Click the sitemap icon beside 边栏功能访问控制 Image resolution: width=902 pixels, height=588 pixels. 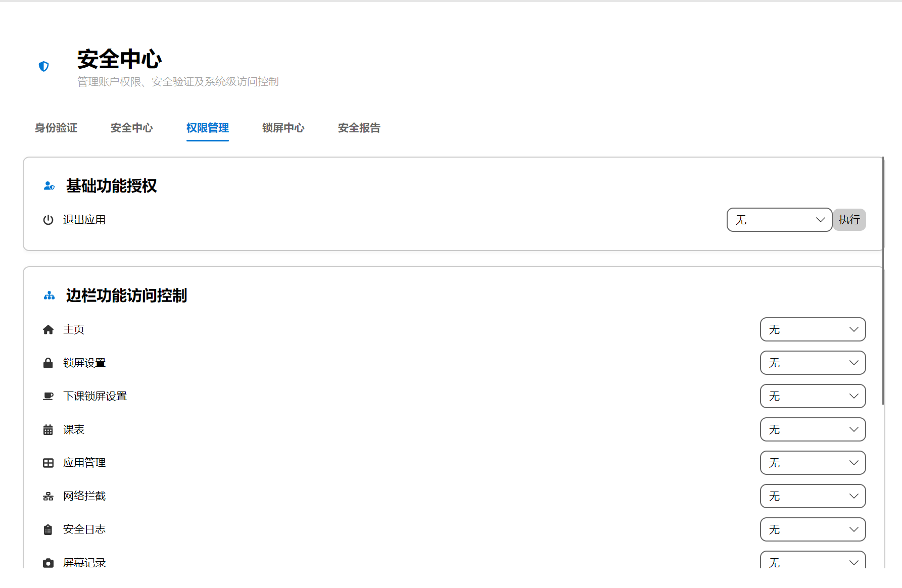tap(49, 296)
